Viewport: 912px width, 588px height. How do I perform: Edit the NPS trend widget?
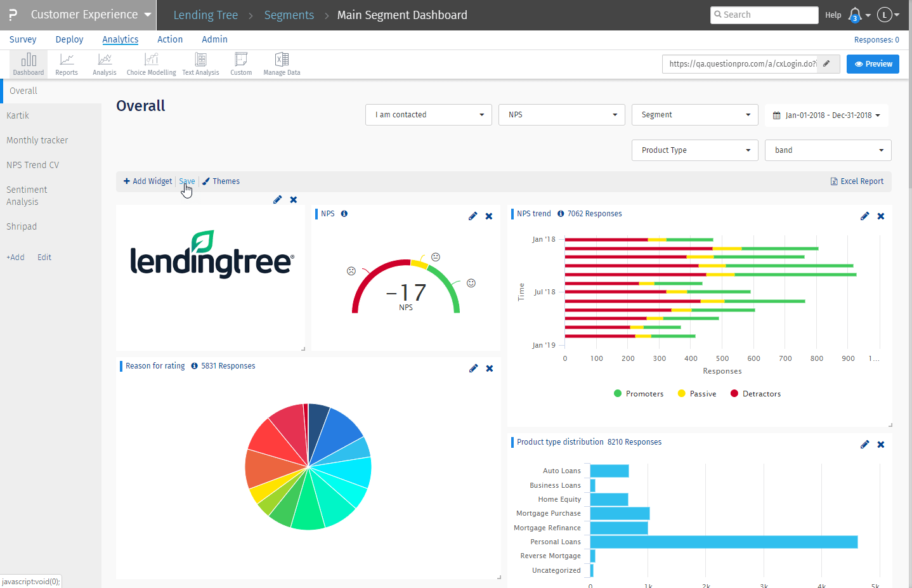pyautogui.click(x=864, y=216)
